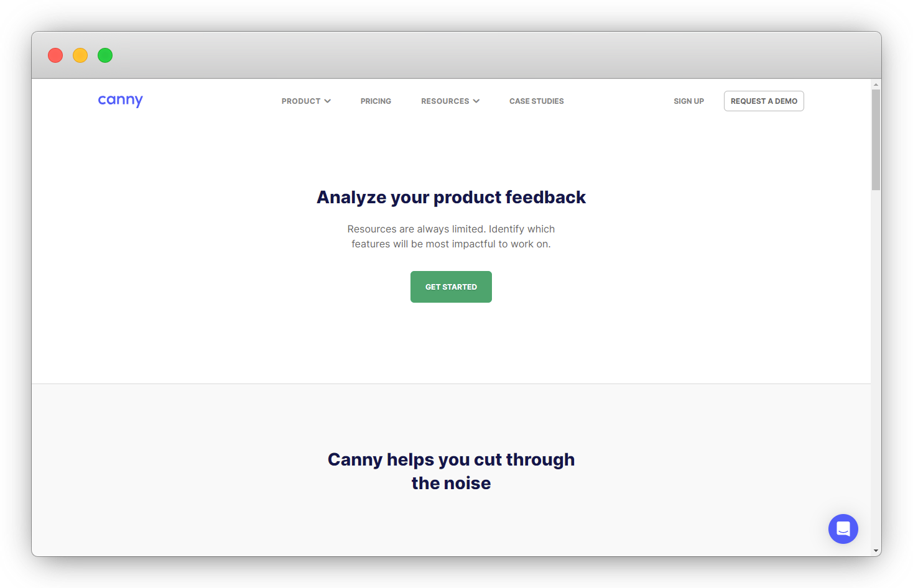Select CASE STUDIES in the navigation bar
This screenshot has height=588, width=913.
pyautogui.click(x=536, y=101)
